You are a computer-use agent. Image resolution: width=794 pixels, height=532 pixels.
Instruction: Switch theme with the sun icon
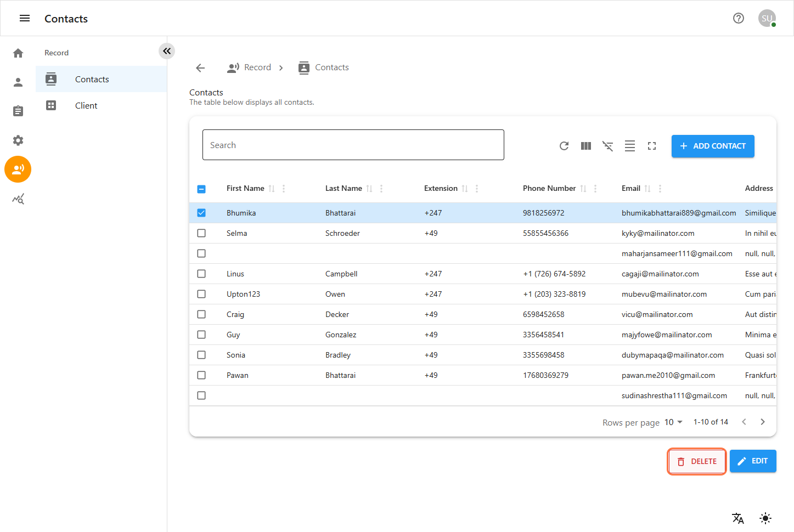[765, 518]
